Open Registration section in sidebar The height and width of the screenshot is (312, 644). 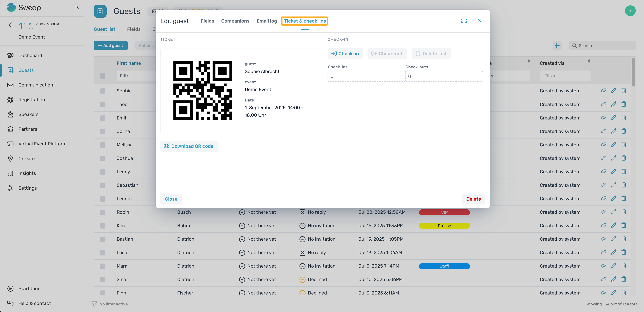click(31, 100)
